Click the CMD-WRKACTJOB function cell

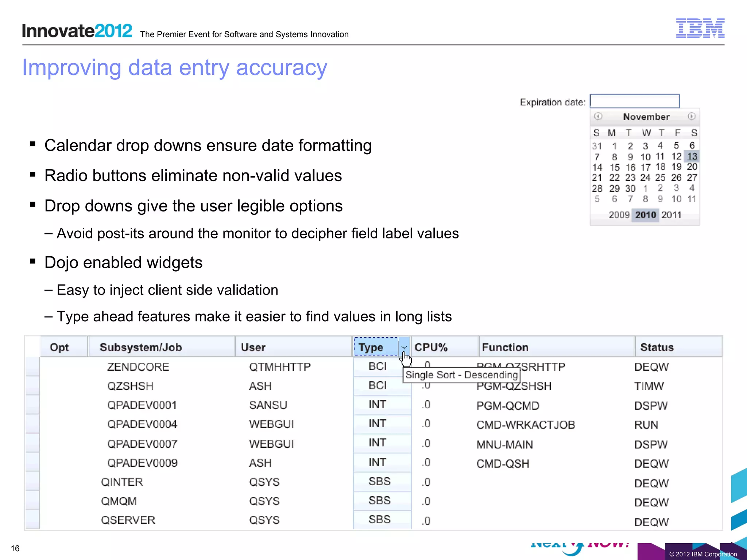(526, 425)
